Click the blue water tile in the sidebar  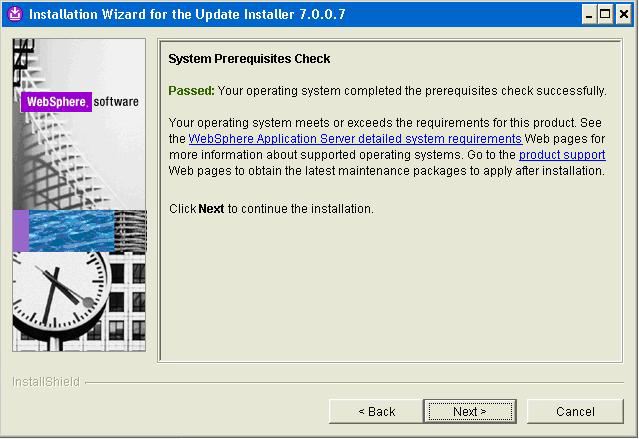pyautogui.click(x=71, y=231)
